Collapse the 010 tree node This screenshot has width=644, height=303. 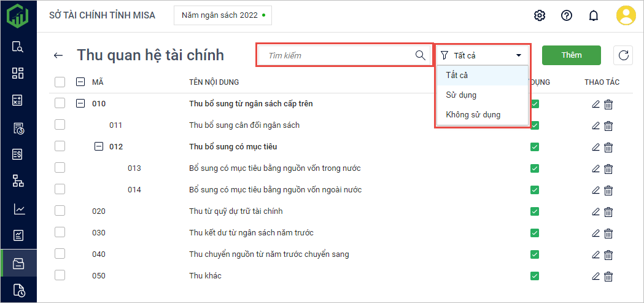pos(80,104)
